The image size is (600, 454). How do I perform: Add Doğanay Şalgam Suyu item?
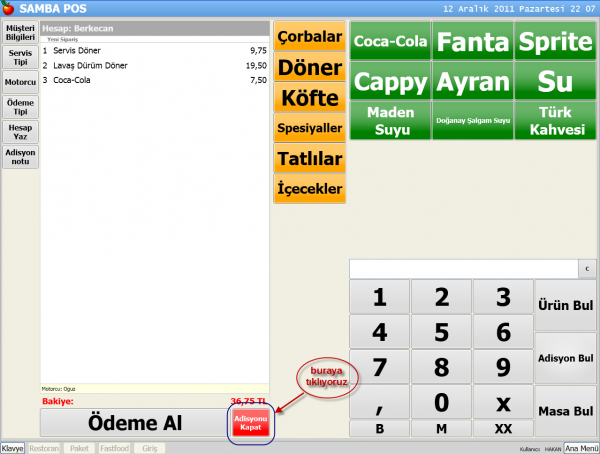tap(473, 121)
